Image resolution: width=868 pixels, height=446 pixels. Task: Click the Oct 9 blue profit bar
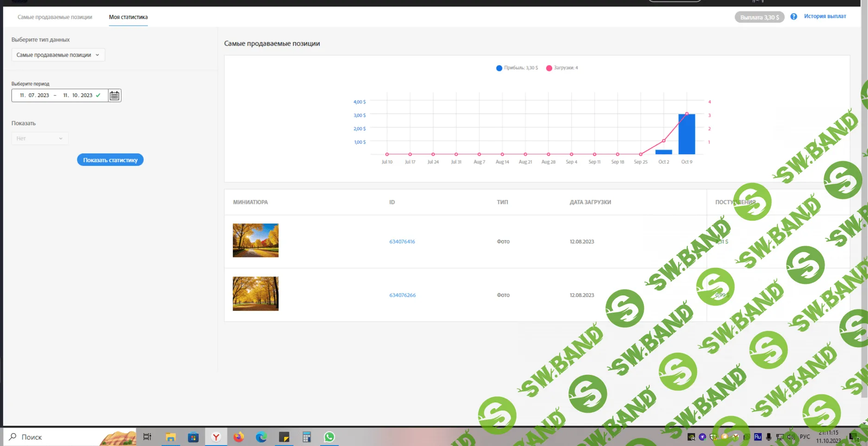[686, 135]
